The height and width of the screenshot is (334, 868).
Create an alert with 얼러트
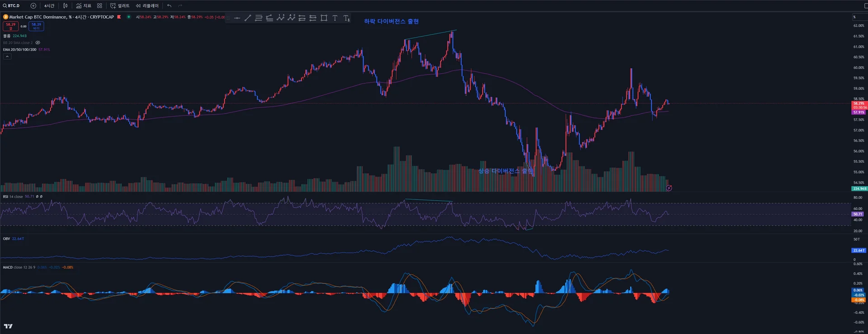click(120, 6)
